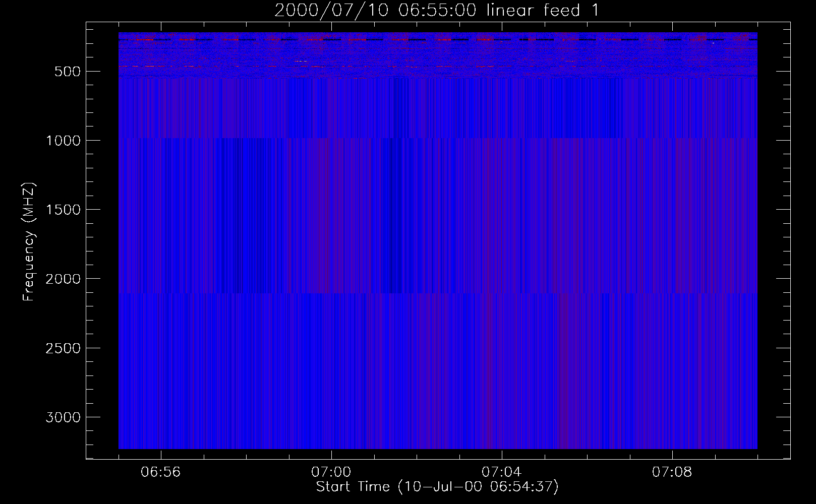Click the 3000 frequency tick label
Screen dimensions: 816x504
(63, 417)
